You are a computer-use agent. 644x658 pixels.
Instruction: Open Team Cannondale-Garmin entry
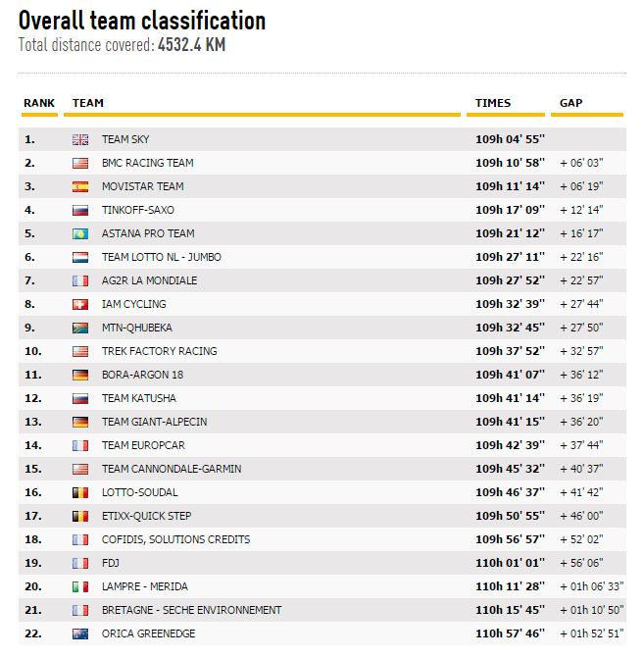coord(172,470)
